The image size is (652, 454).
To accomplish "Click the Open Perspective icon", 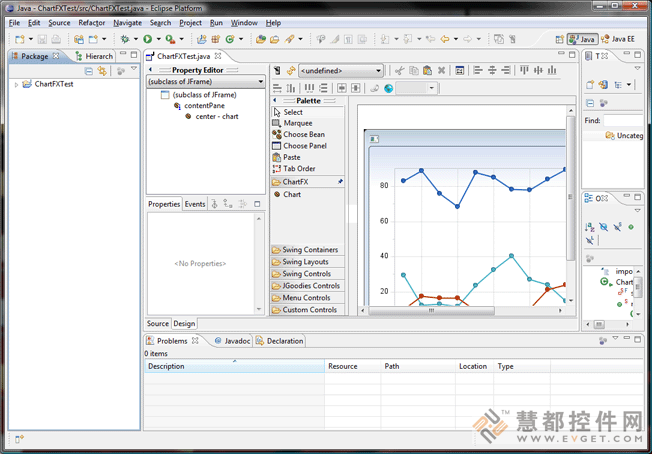I will [x=560, y=39].
